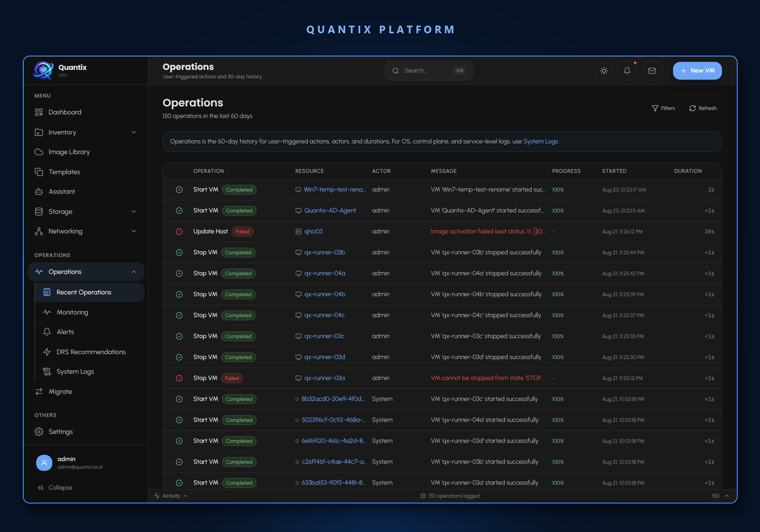Click the 'Image activation failed' error message

[488, 232]
